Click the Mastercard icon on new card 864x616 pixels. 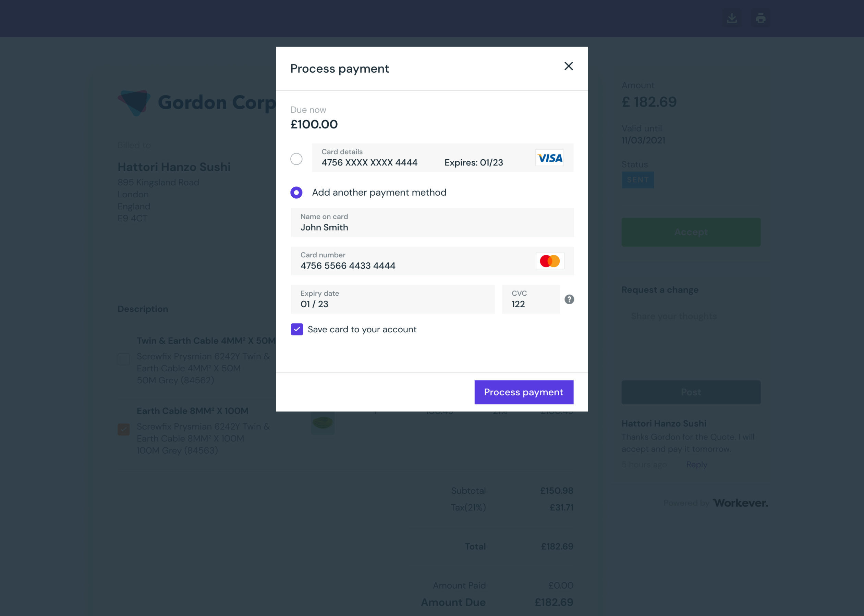point(550,261)
